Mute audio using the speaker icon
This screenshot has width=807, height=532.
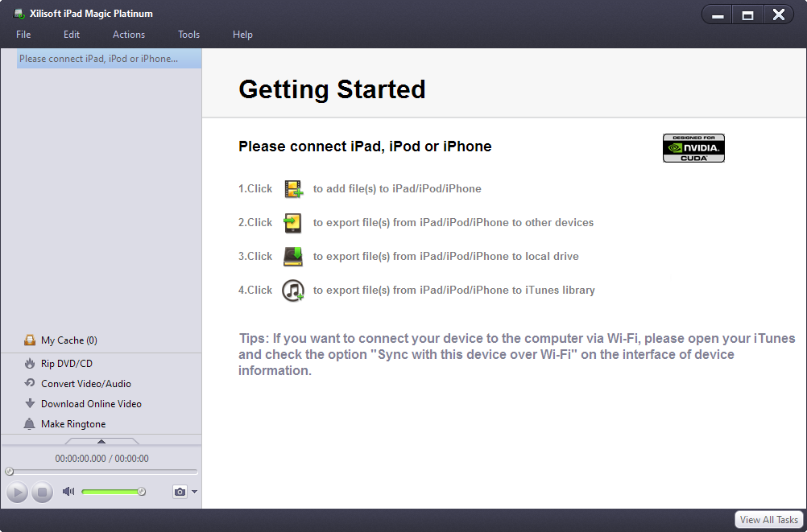(68, 492)
